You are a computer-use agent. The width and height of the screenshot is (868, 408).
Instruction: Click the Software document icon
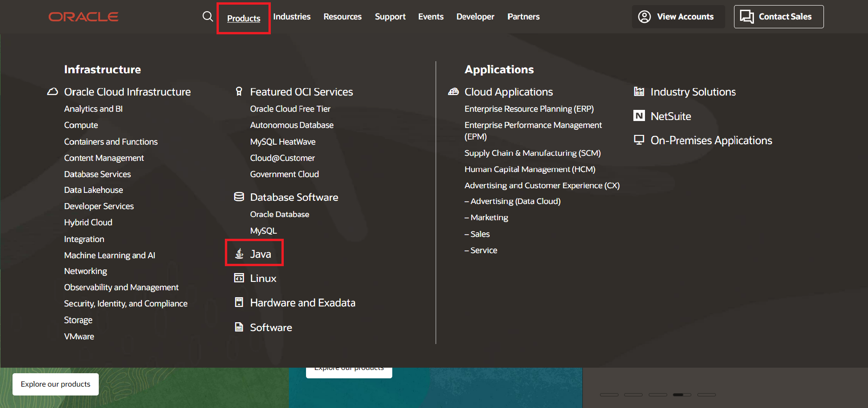point(239,327)
